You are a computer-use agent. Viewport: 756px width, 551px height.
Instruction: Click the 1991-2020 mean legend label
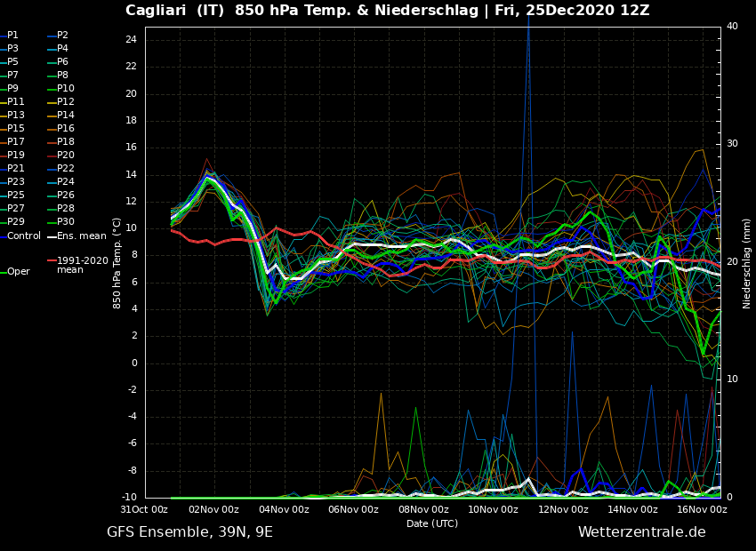coord(82,265)
